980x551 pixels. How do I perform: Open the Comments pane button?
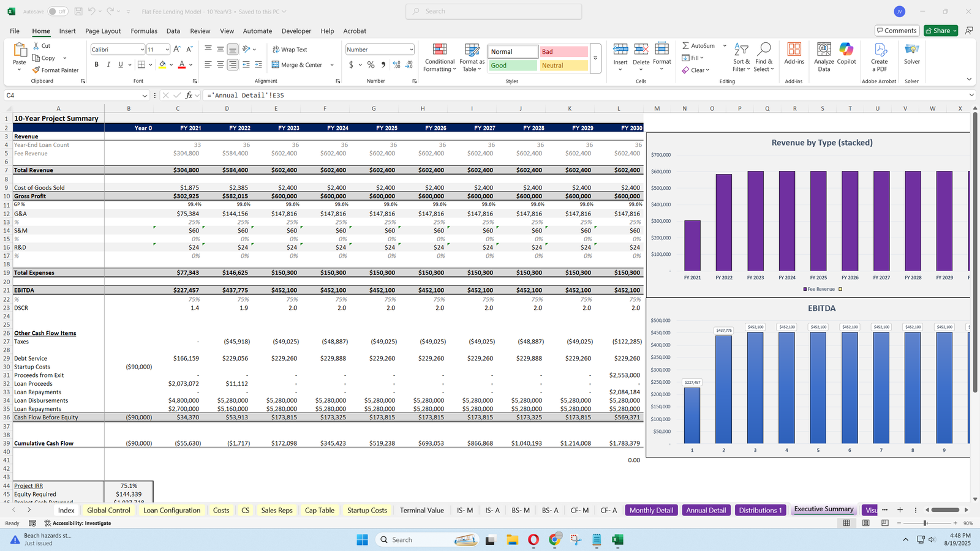point(896,31)
